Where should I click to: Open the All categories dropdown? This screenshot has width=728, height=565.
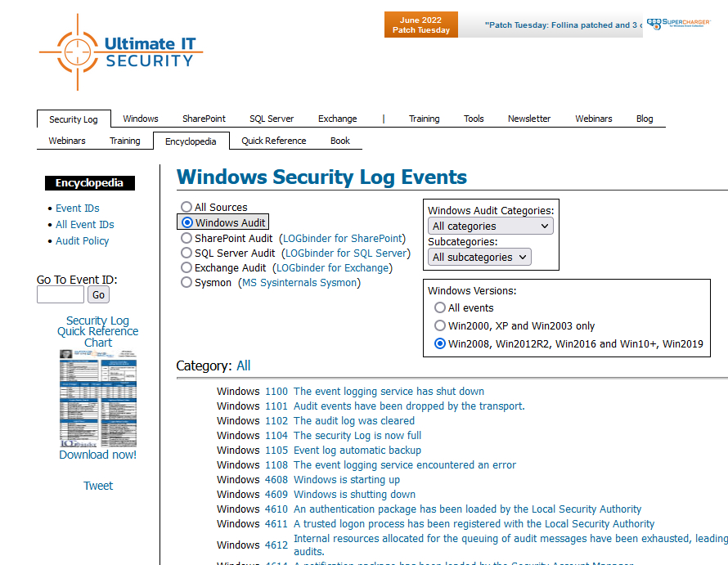point(490,226)
